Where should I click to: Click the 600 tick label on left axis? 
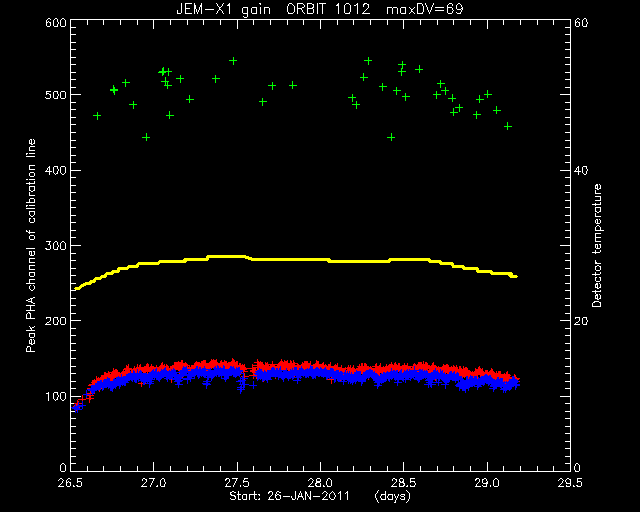[56, 22]
